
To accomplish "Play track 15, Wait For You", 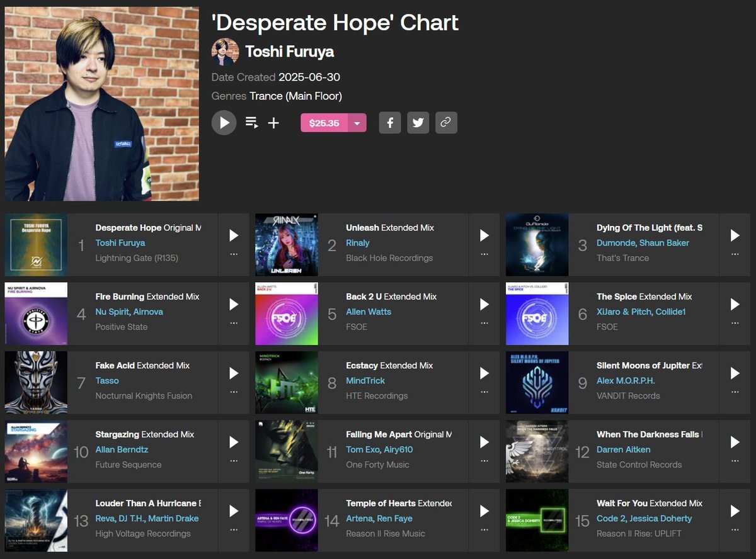I will (735, 511).
